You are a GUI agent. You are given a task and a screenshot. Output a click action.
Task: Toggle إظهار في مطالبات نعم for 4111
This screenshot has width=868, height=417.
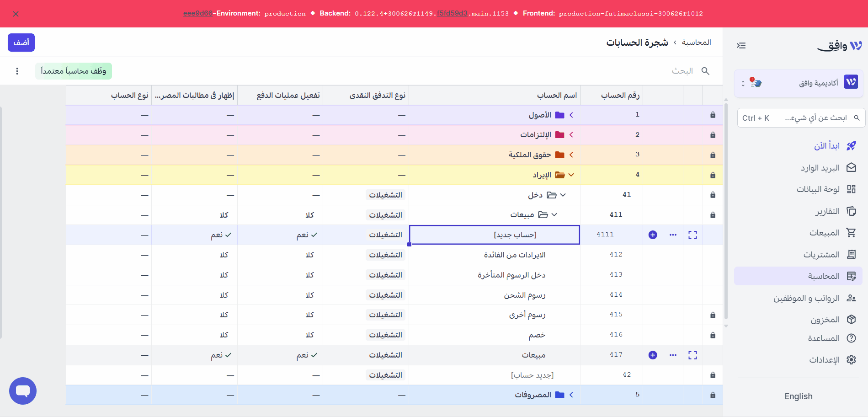click(x=221, y=235)
